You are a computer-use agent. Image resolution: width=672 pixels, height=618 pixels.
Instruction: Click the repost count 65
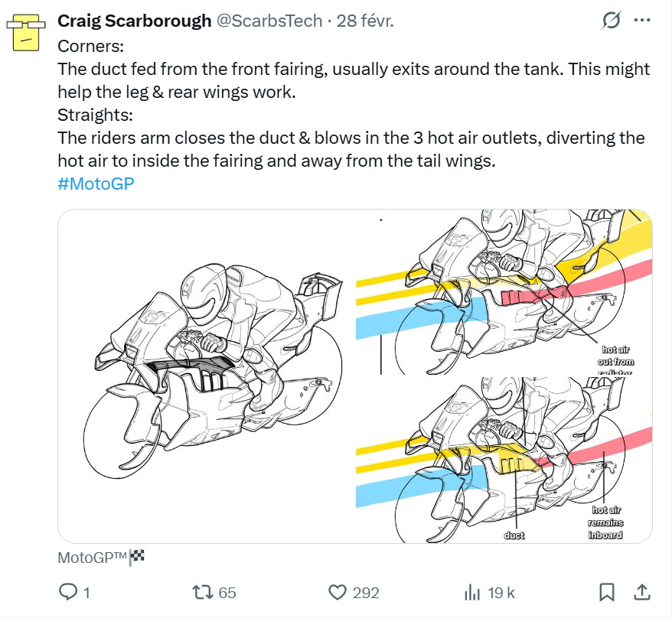[x=227, y=592]
